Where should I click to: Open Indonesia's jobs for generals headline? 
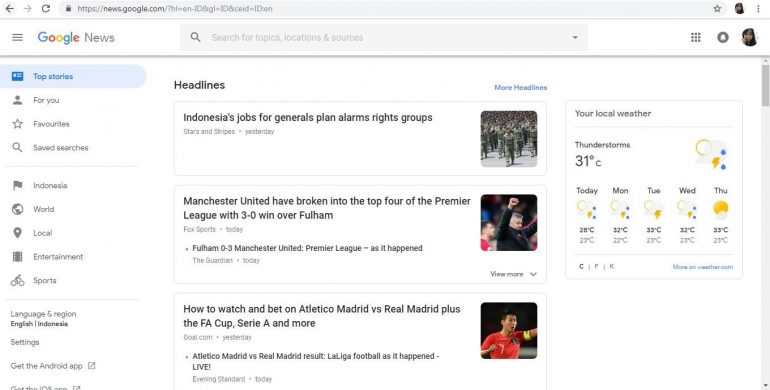pos(308,117)
